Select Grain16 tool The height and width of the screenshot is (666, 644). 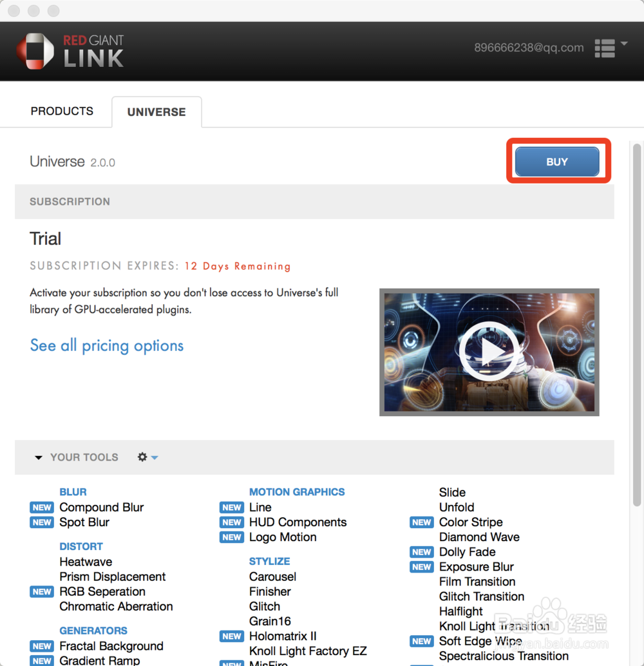click(x=270, y=621)
